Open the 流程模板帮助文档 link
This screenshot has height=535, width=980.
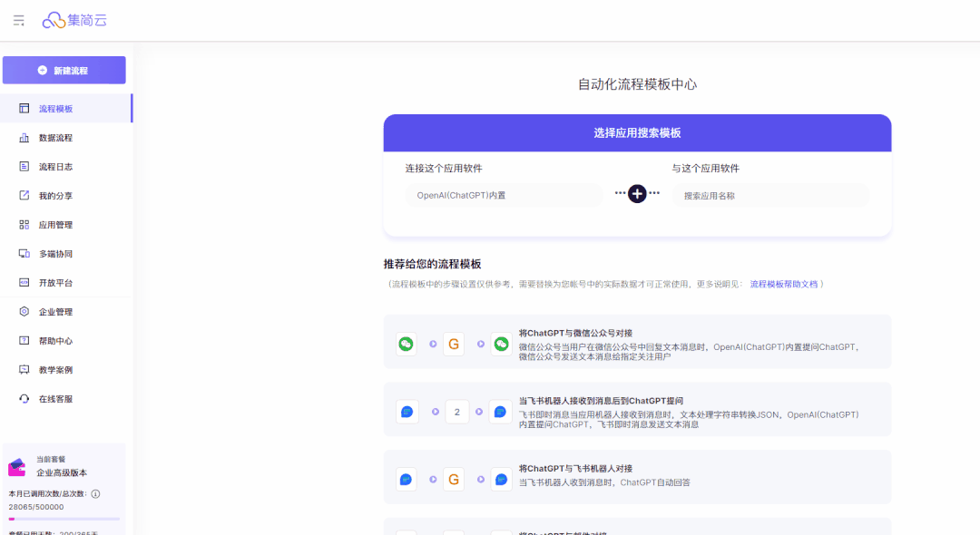tap(784, 284)
